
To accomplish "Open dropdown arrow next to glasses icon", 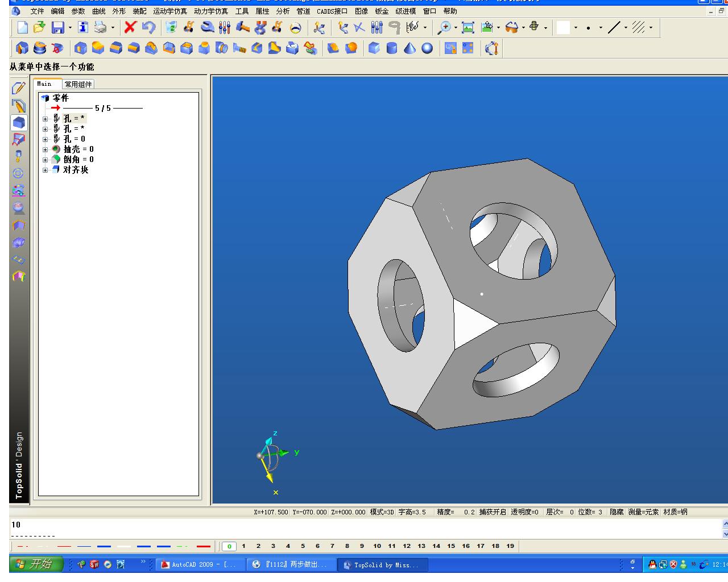I will point(522,27).
